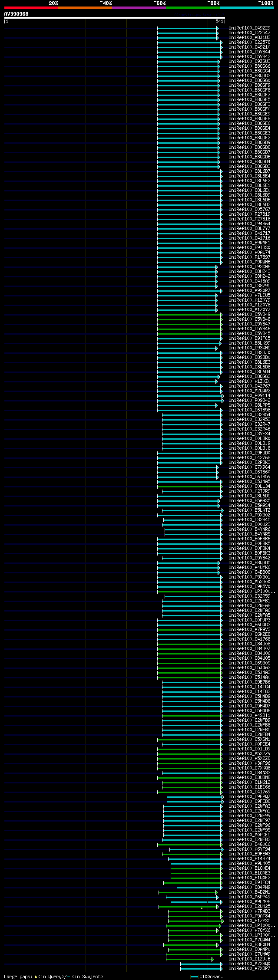
Task: Open UniRef100_Q8H243 hit
Action: click(x=249, y=272)
